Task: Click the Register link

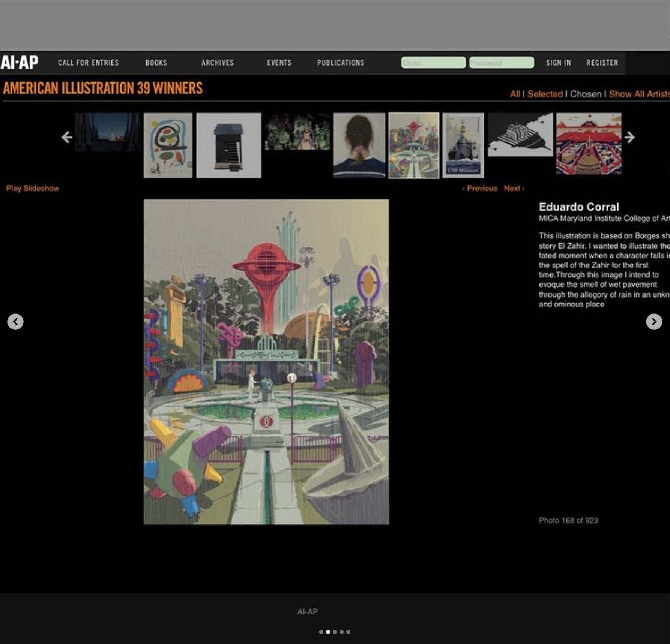Action: click(602, 63)
